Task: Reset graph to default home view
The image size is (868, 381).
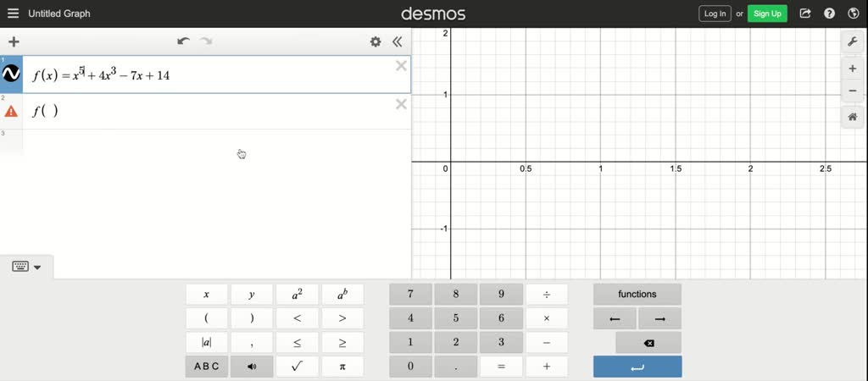Action: [x=853, y=118]
